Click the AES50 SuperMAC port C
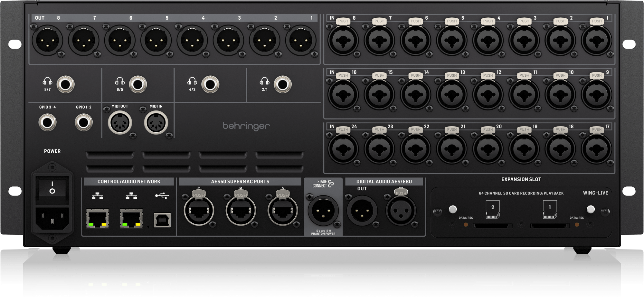Image resolution: width=644 pixels, height=303 pixels. (199, 211)
